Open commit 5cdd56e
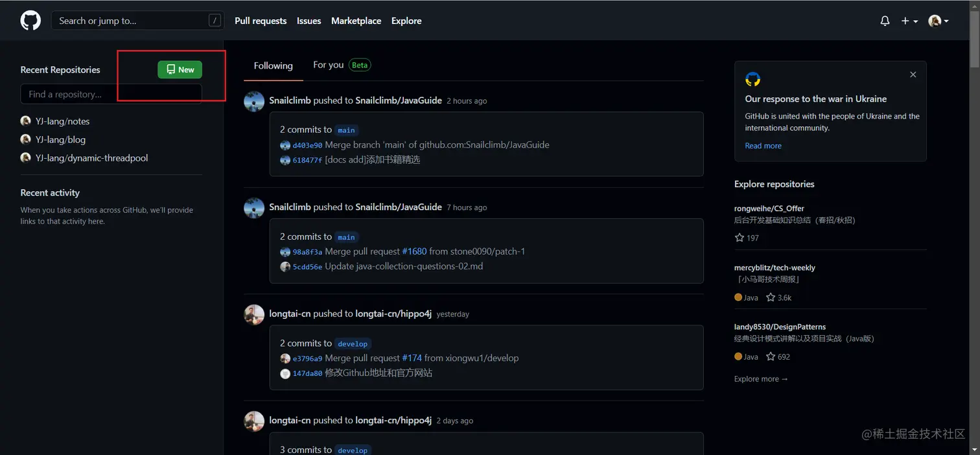 (x=307, y=267)
